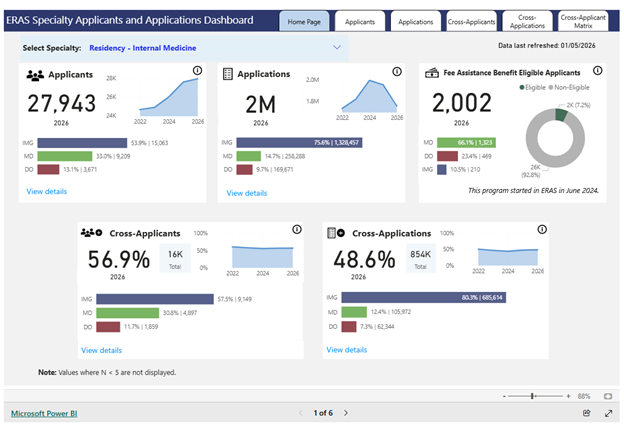
Task: Adjust the zoom slider handle
Action: (x=532, y=396)
